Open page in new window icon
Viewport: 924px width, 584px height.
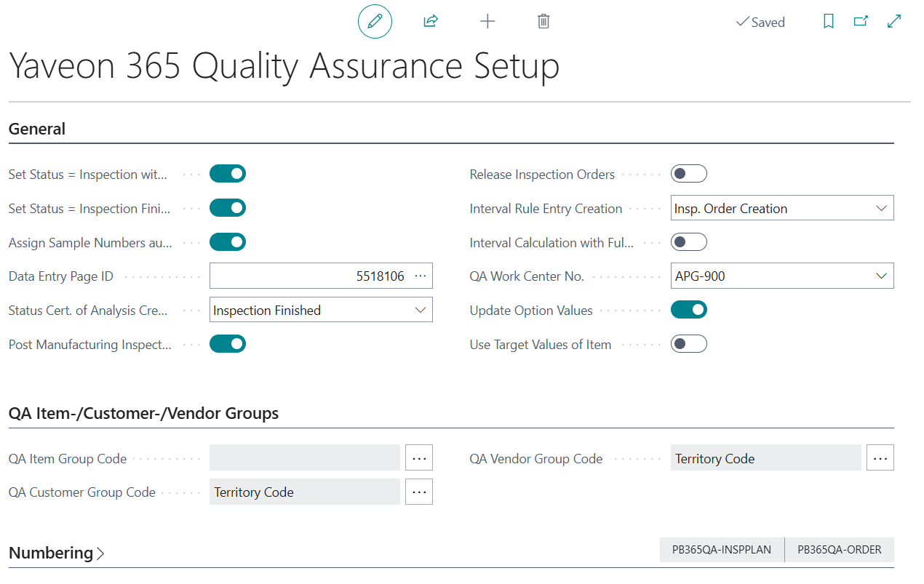point(861,22)
